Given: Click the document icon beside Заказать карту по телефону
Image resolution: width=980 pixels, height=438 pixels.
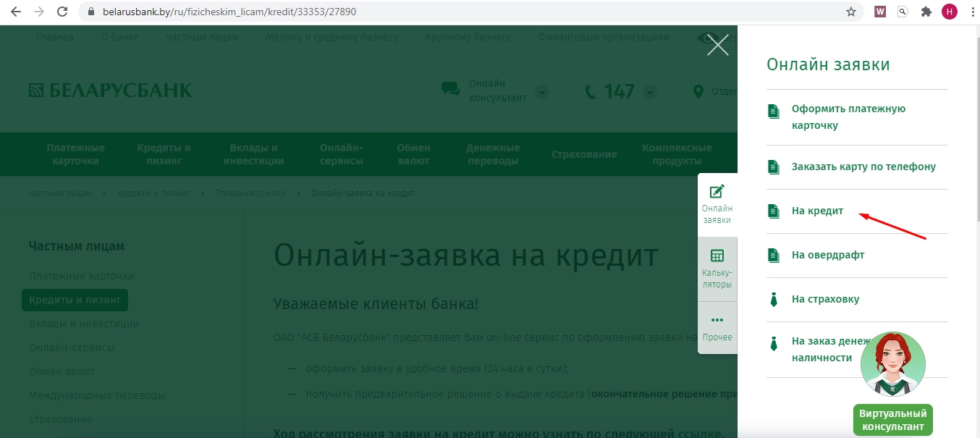Looking at the screenshot, I should [x=774, y=167].
